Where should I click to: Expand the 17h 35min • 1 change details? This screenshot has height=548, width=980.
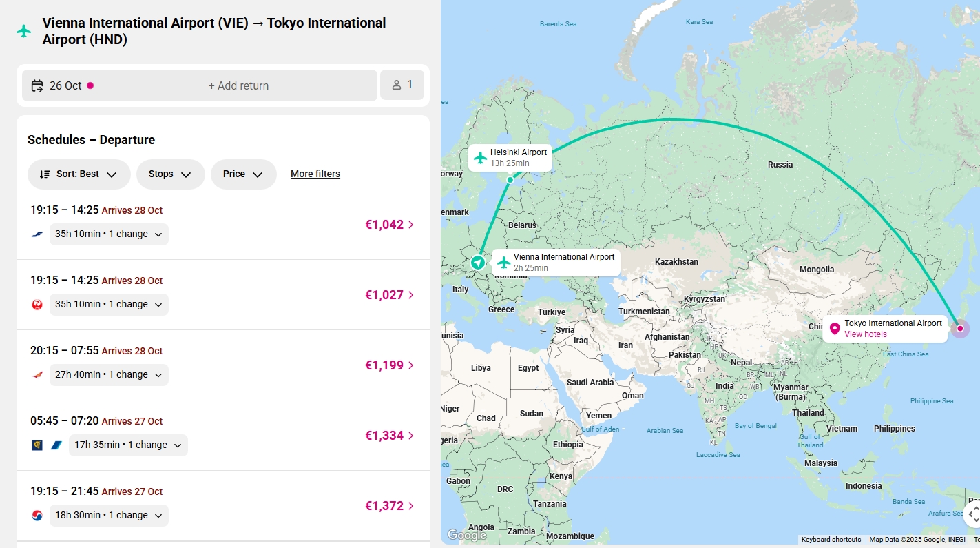128,445
